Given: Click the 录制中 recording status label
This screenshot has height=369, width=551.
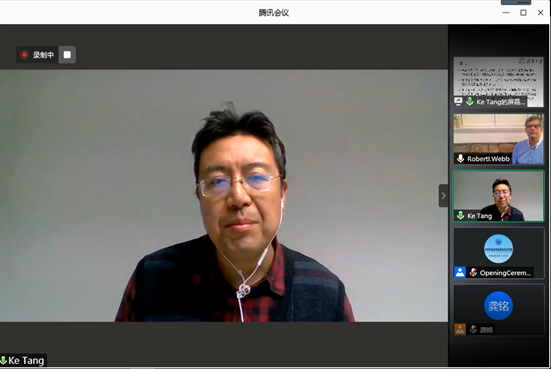Looking at the screenshot, I should (44, 55).
